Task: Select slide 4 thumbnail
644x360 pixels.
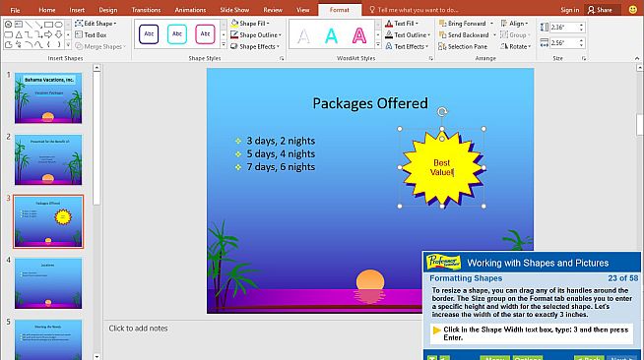Action: point(48,283)
